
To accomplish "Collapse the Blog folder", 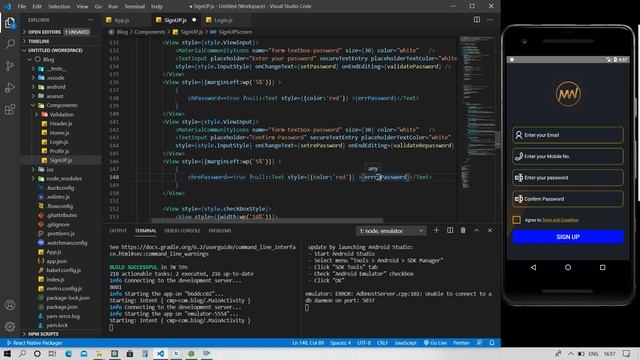I will (x=60, y=59).
